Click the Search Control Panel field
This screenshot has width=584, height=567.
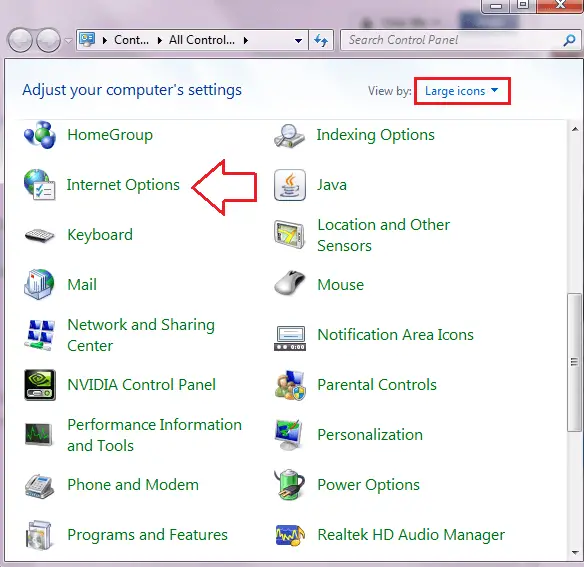click(x=454, y=40)
